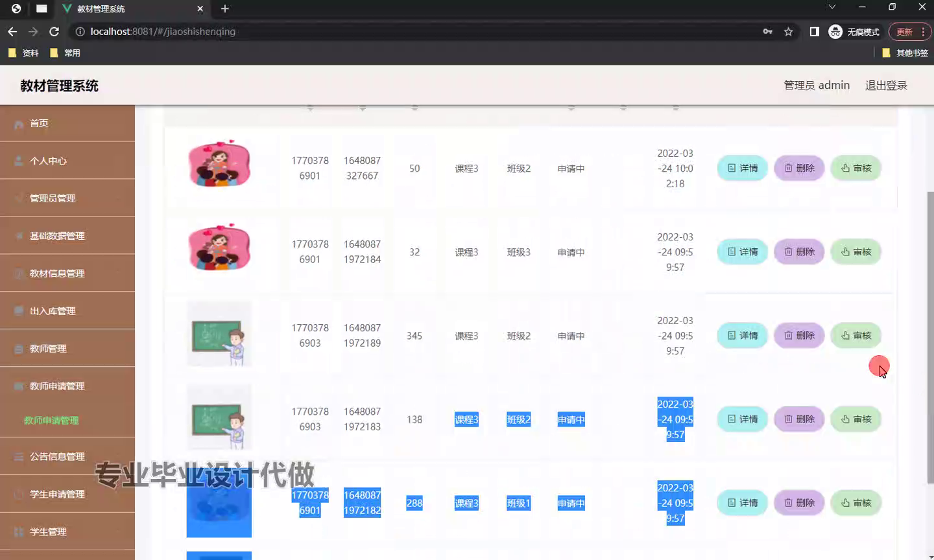Click the 1648087327667 cell
The image size is (934, 560).
pyautogui.click(x=362, y=168)
